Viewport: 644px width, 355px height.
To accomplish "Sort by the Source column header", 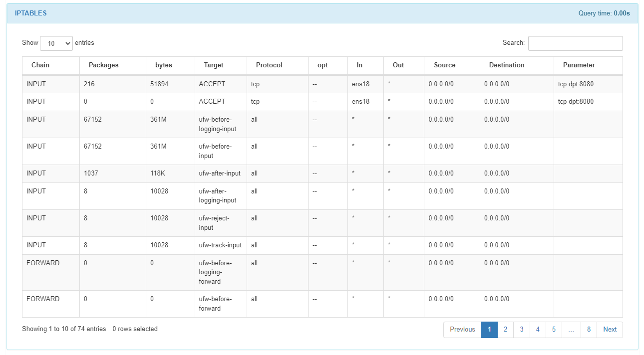I will tap(444, 65).
